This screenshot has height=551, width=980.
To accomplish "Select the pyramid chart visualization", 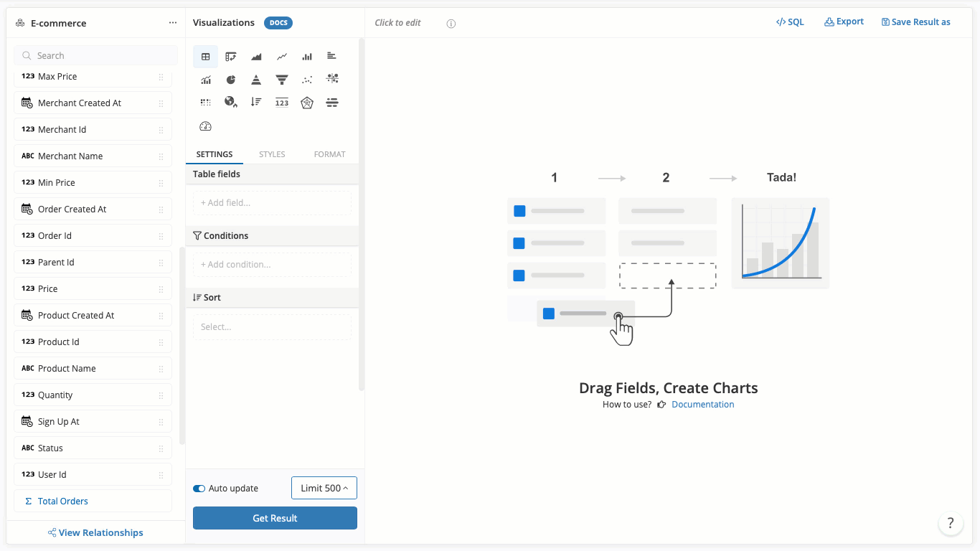I will pos(256,80).
